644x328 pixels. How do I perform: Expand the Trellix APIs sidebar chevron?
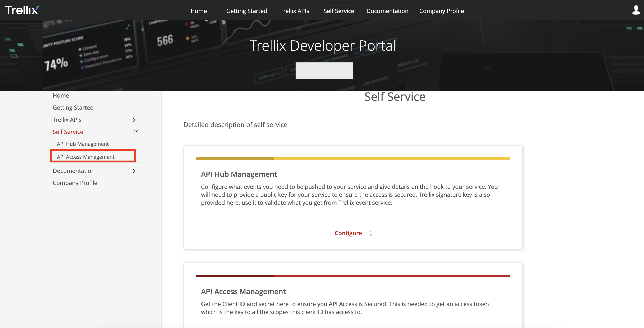(x=134, y=120)
